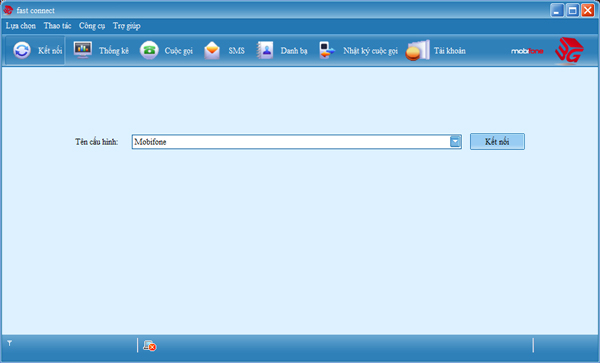Viewport: 600px width, 363px height.
Task: Select the Thống kê toolbar label
Action: point(114,50)
